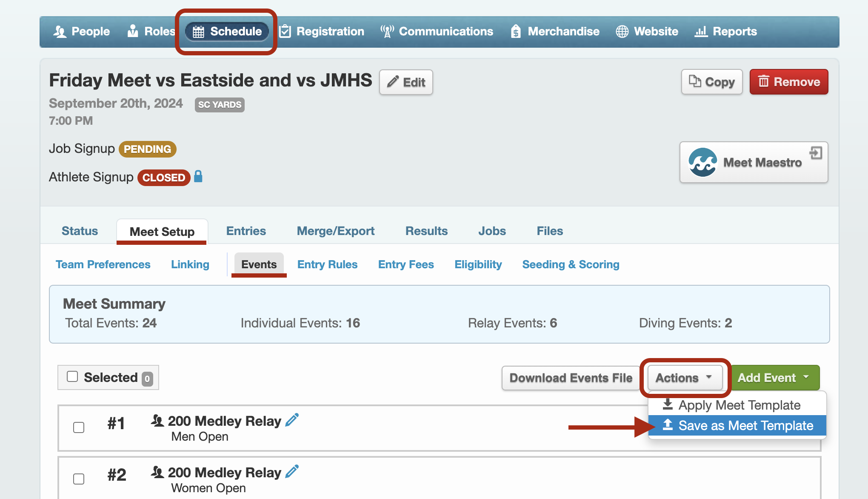Image resolution: width=868 pixels, height=499 pixels.
Task: Select the Roles icon
Action: pyautogui.click(x=132, y=31)
